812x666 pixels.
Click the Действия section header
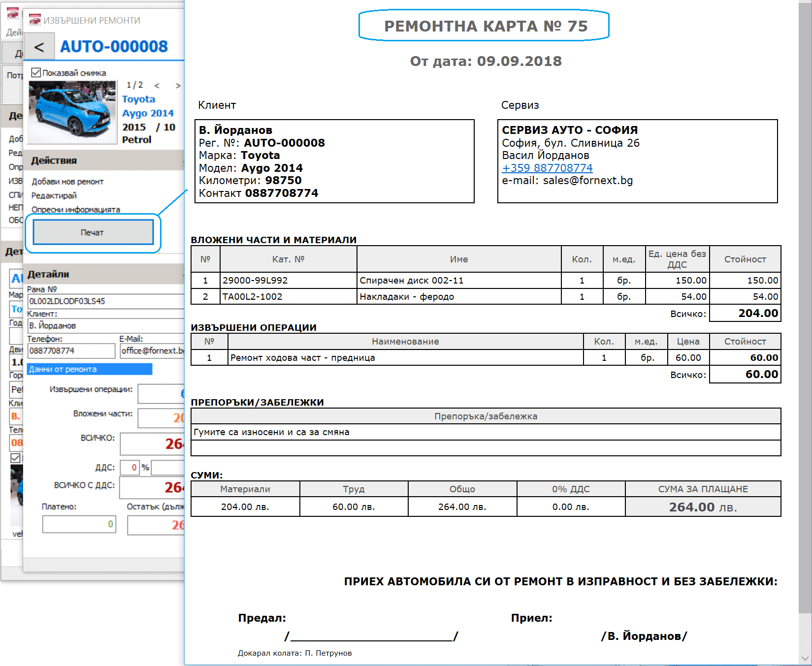coord(103,160)
